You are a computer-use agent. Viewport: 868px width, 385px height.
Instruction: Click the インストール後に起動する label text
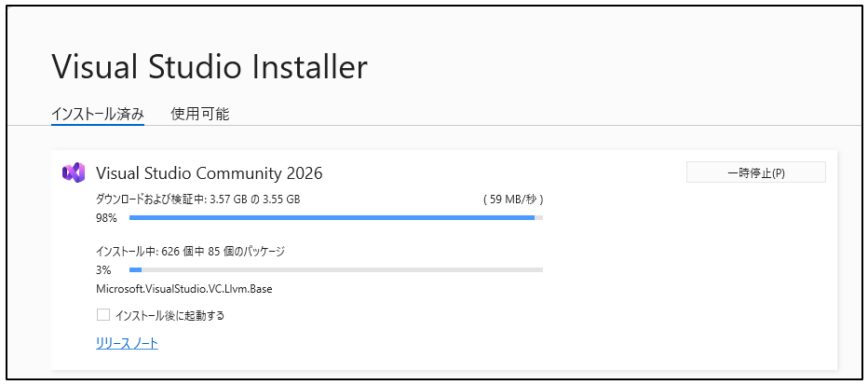pyautogui.click(x=170, y=315)
